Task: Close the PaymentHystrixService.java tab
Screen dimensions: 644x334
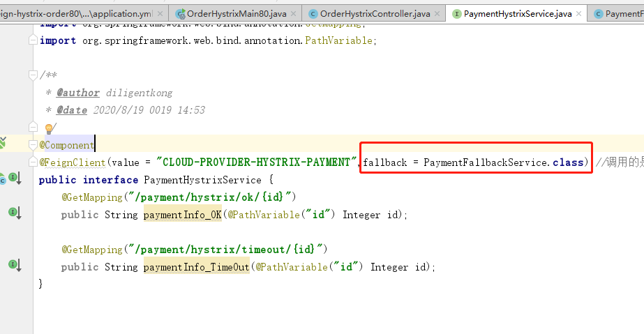Action: tap(578, 13)
